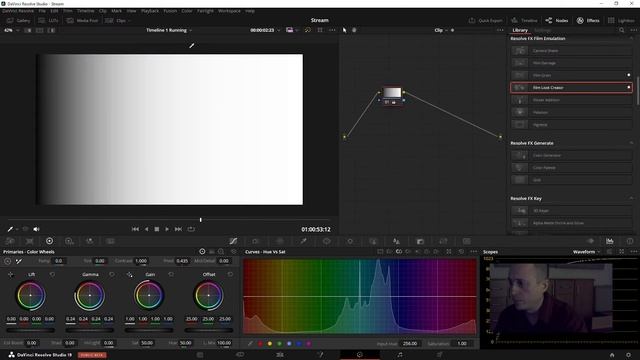The height and width of the screenshot is (360, 640).
Task: Click the Saturation value field in Curves
Action: (x=462, y=344)
